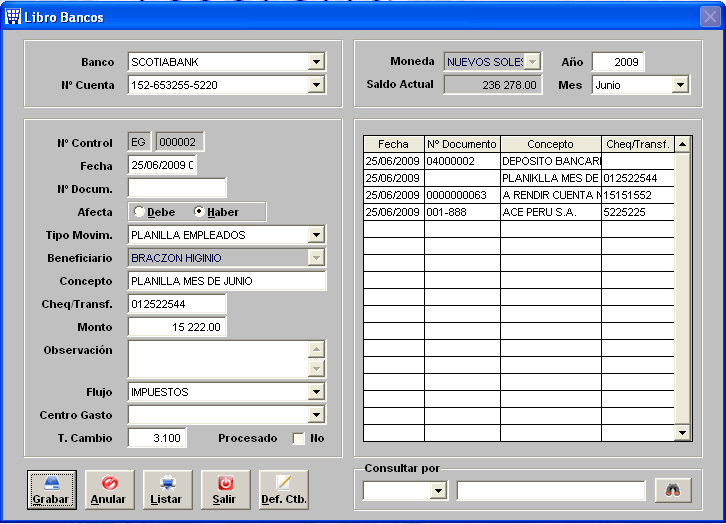
Task: Click the Concepto column header
Action: (551, 144)
